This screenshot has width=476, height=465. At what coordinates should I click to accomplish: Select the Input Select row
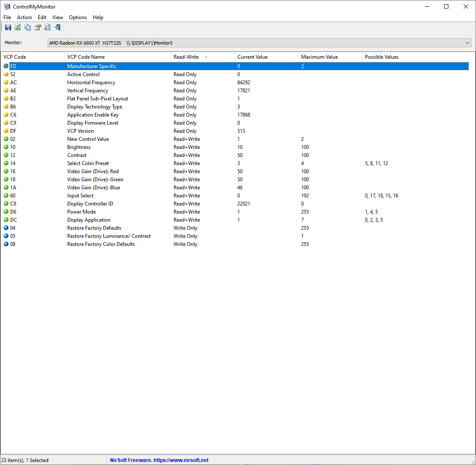[80, 196]
